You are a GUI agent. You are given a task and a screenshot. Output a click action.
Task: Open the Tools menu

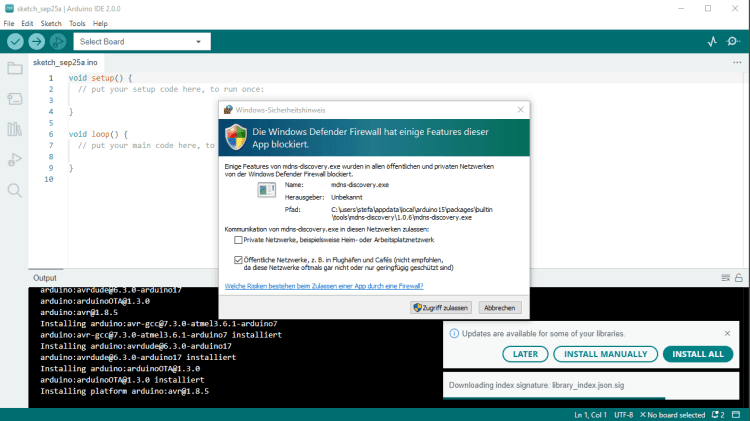(x=77, y=23)
